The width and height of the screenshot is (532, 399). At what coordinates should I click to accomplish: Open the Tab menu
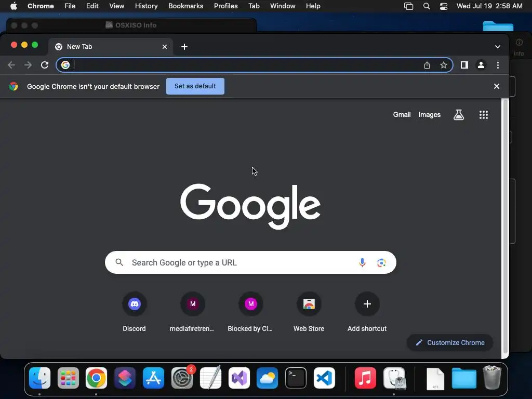click(x=254, y=6)
